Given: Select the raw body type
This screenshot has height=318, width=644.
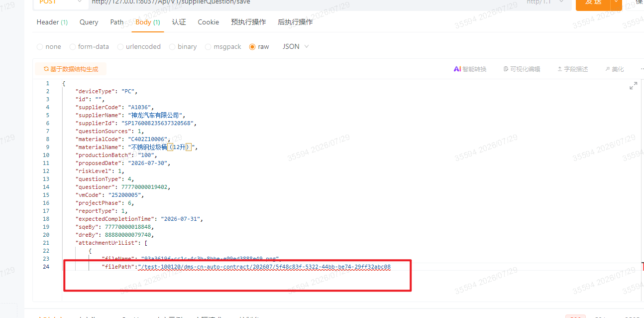Looking at the screenshot, I should point(259,46).
